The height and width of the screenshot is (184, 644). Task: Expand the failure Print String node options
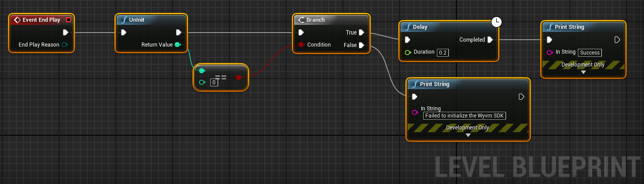pos(468,135)
